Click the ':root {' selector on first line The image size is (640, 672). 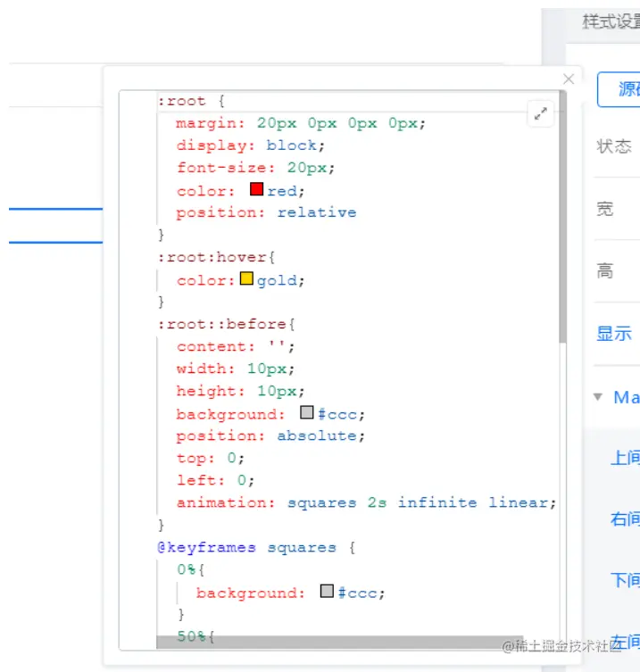click(191, 101)
